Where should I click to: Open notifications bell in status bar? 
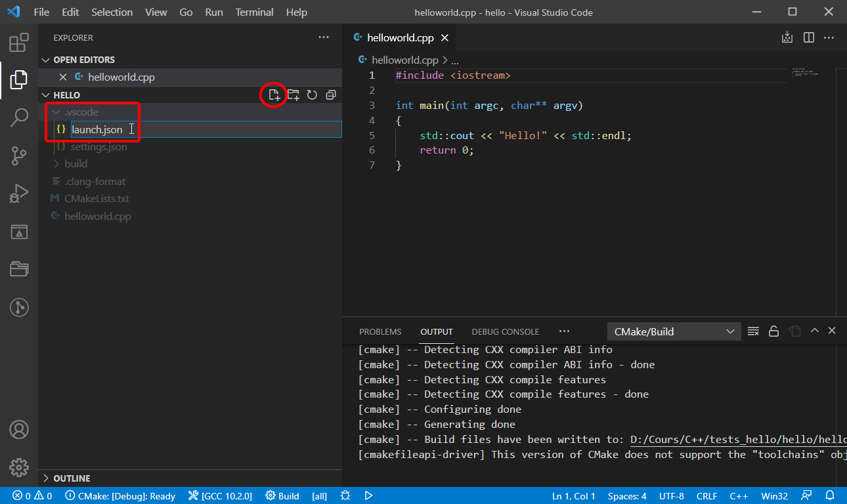point(830,495)
